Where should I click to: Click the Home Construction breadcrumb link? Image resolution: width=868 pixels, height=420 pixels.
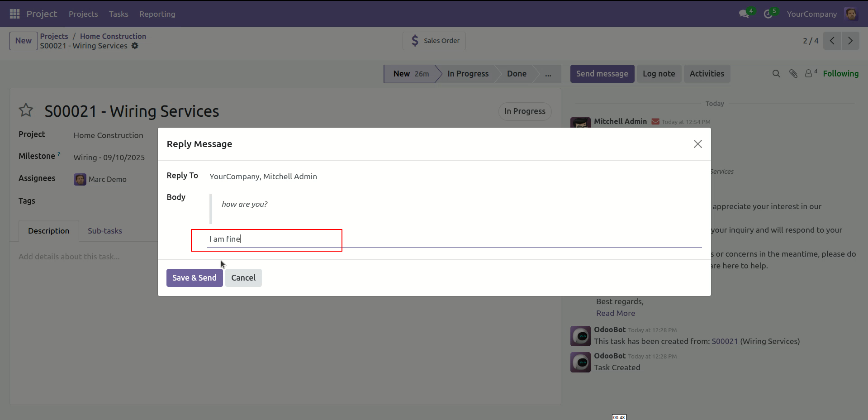click(x=113, y=36)
